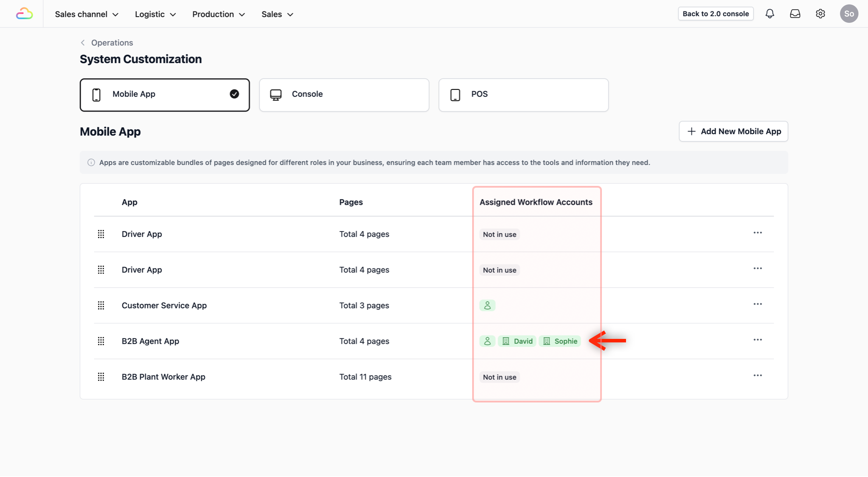Click the So user avatar
The image size is (868, 477).
tap(849, 14)
